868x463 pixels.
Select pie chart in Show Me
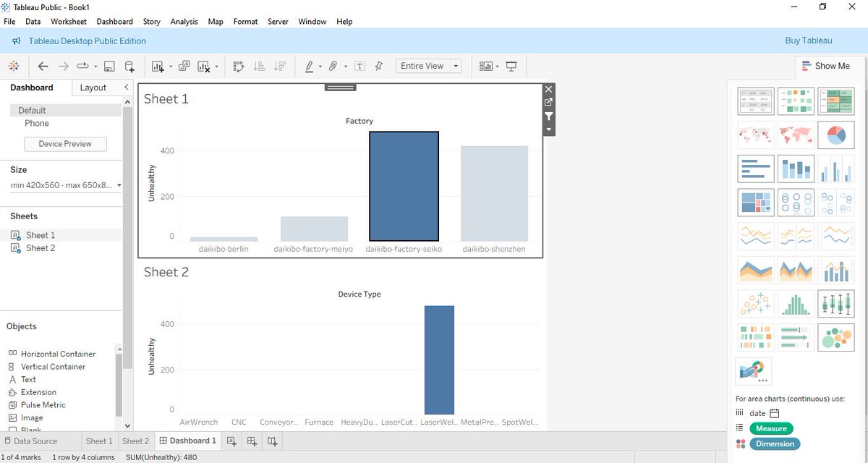836,135
